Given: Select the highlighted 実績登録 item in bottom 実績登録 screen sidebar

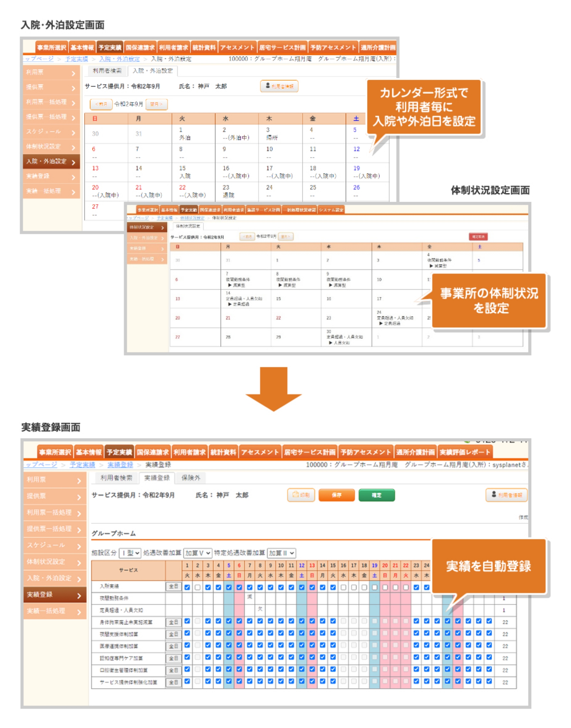Looking at the screenshot, I should (55, 594).
